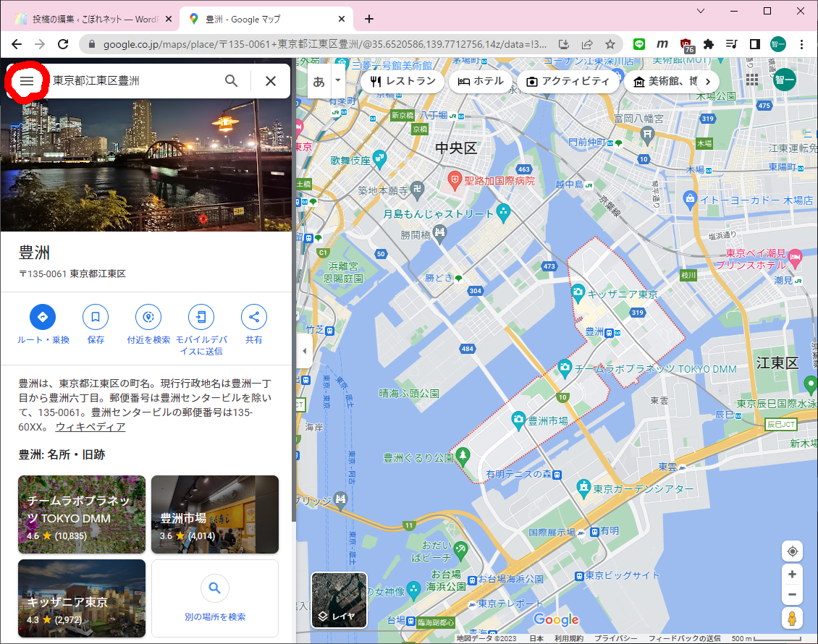Open Street View pegman
Viewport: 818px width, 644px height.
pyautogui.click(x=792, y=619)
